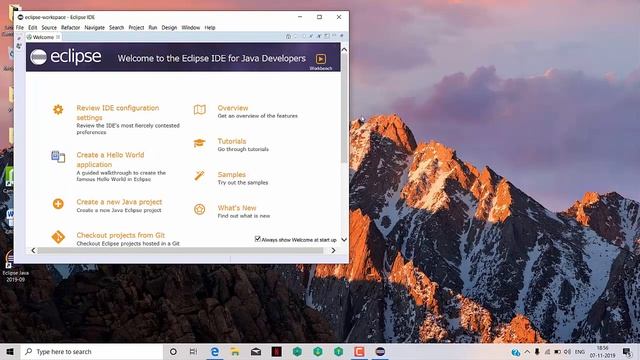This screenshot has width=640, height=360.
Task: Click the Eclipse logo in the welcome banner
Action: 66,57
